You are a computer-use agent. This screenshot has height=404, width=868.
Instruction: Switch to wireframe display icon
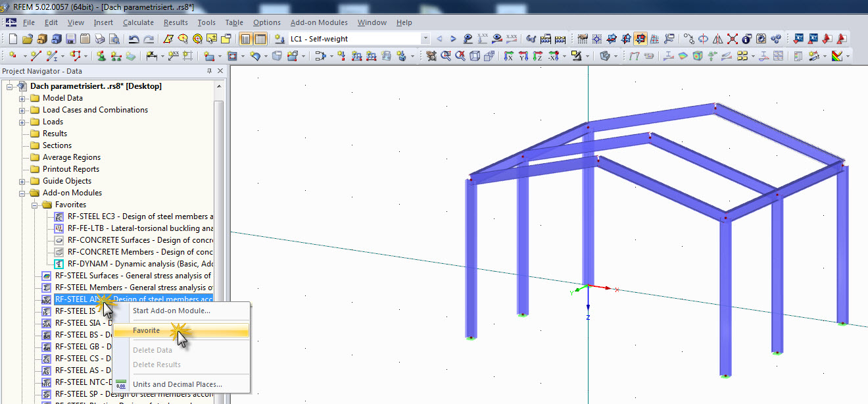(474, 56)
